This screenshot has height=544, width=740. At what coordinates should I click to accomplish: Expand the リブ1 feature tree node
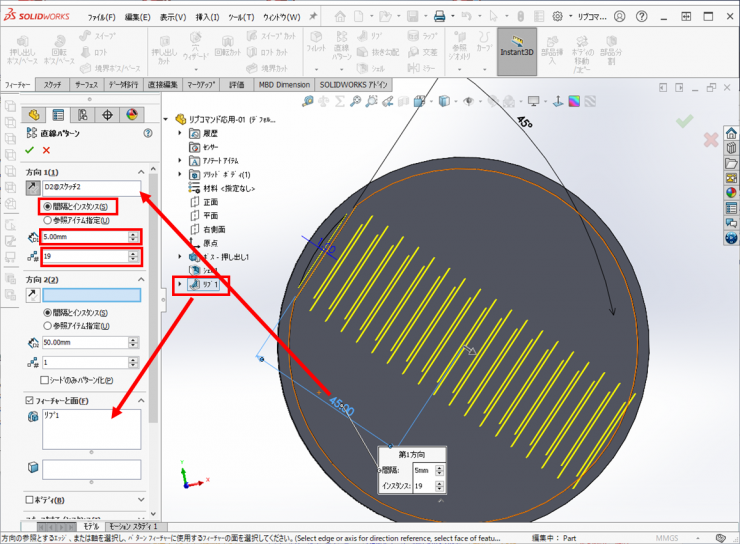(x=180, y=285)
